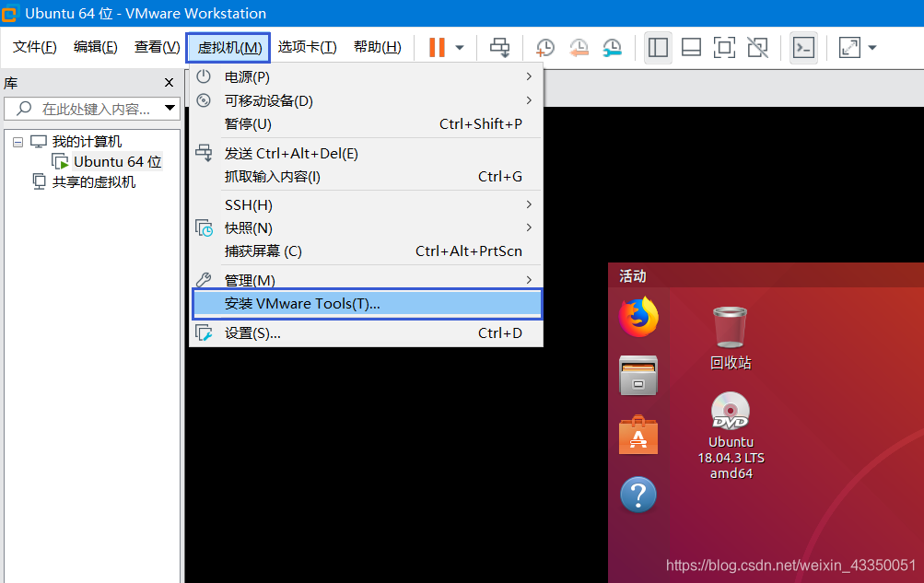Expand the 可移动设备(D) submenu

pos(366,100)
